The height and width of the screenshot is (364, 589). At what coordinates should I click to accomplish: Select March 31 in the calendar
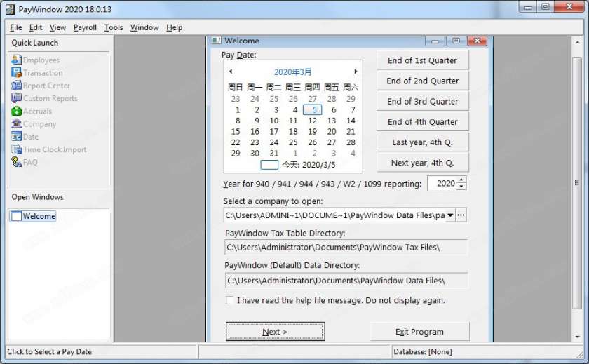[x=274, y=154]
